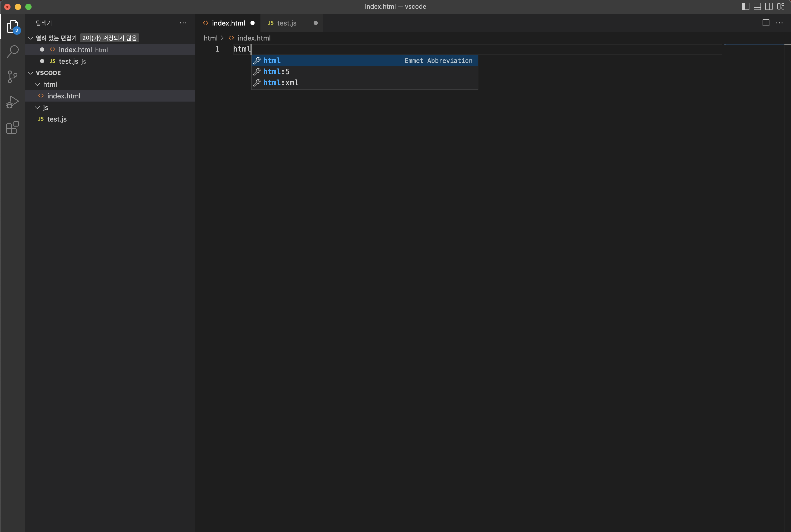
Task: Open the Explorer view in activity bar
Action: [x=13, y=26]
